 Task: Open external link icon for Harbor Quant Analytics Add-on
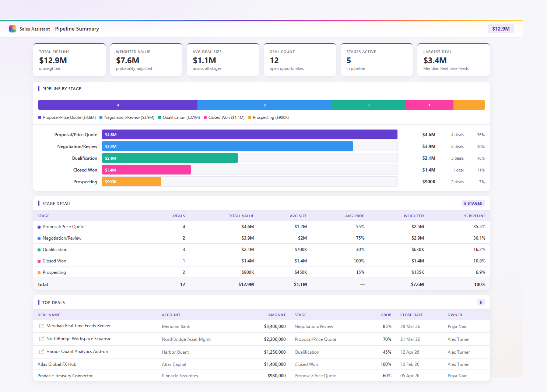41,352
